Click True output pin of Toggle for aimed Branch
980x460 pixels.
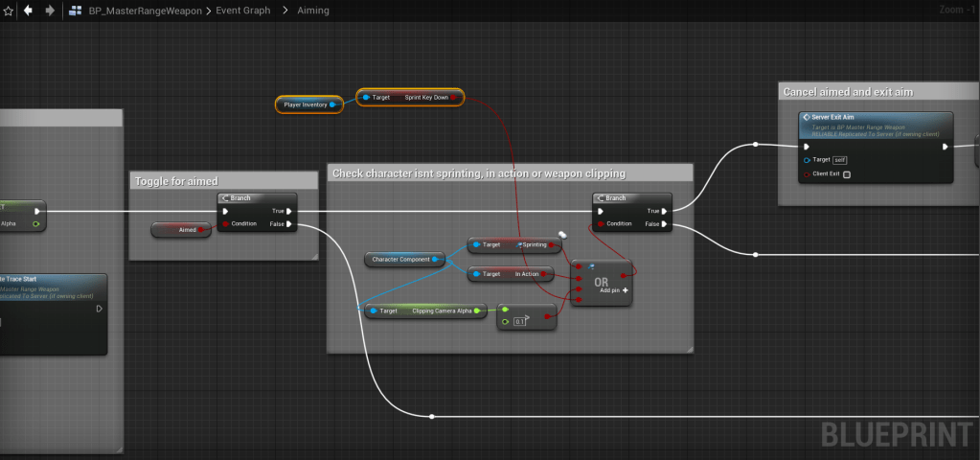(289, 212)
